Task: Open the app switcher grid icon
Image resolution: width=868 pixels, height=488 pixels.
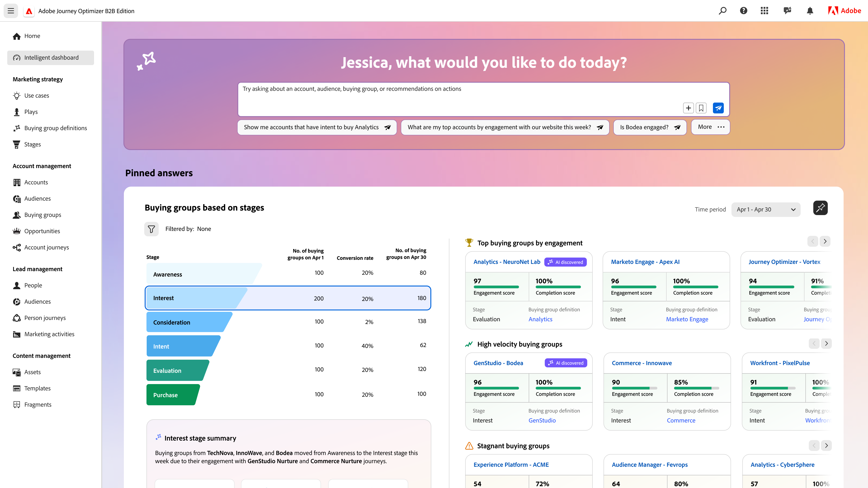Action: coord(764,10)
